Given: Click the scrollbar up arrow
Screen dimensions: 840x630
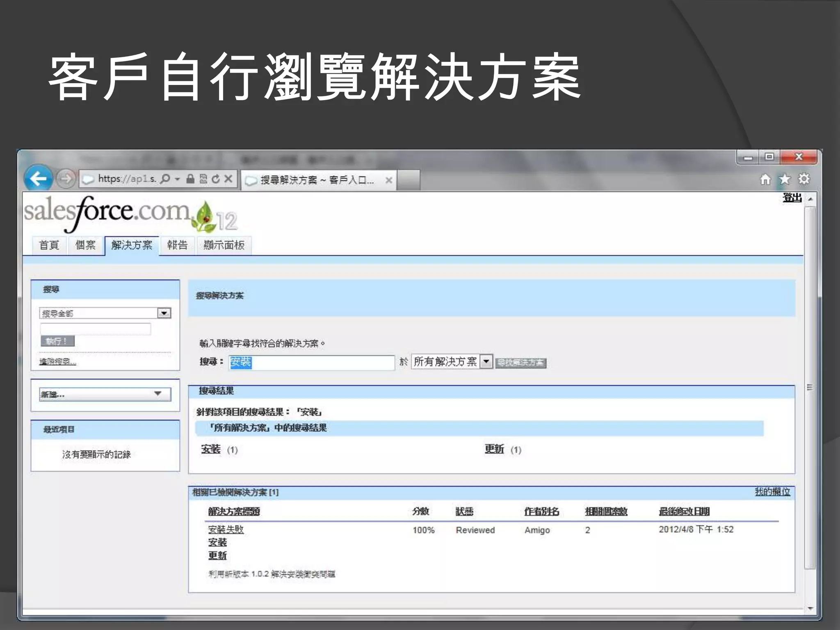Looking at the screenshot, I should point(810,199).
